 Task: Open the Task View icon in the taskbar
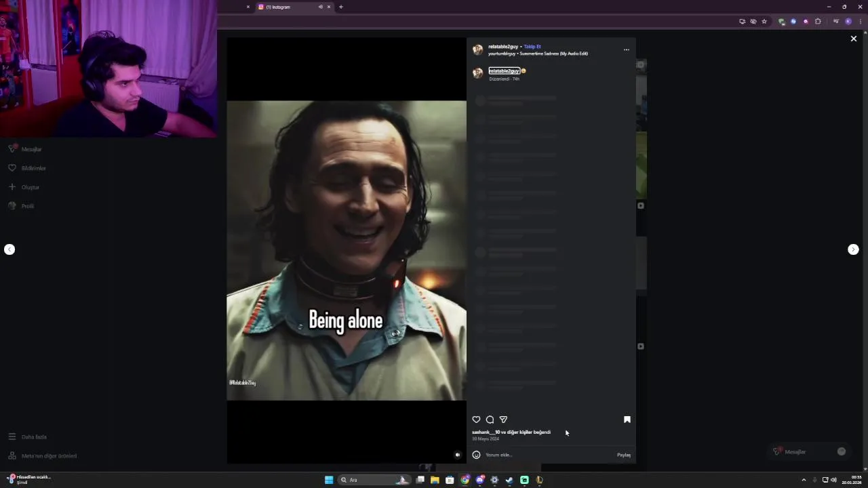(420, 480)
